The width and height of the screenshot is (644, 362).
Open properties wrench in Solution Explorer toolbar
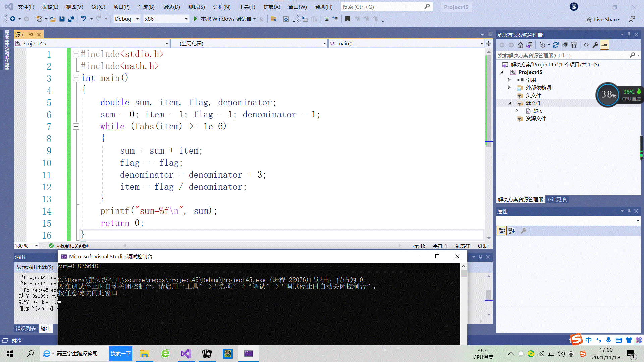pos(595,45)
